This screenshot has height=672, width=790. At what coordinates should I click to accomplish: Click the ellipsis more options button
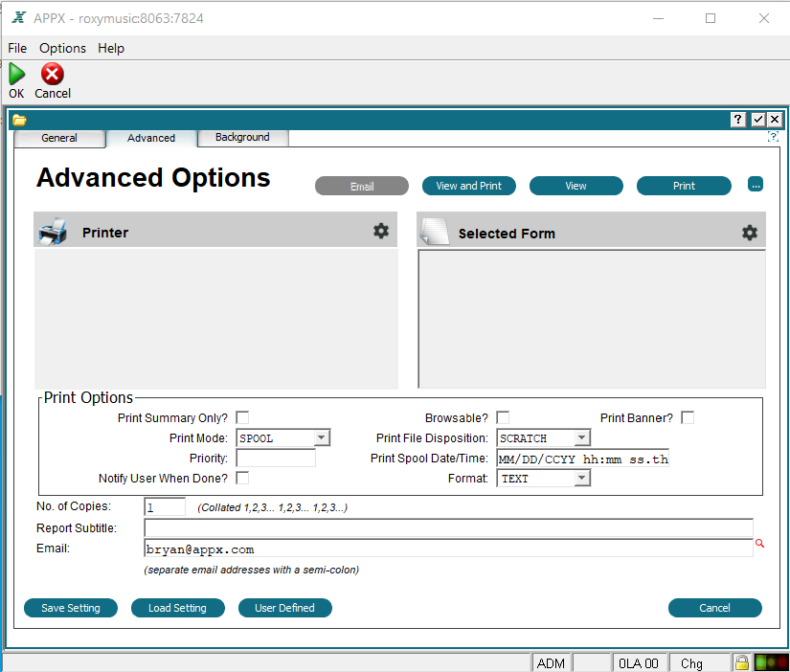(x=756, y=185)
